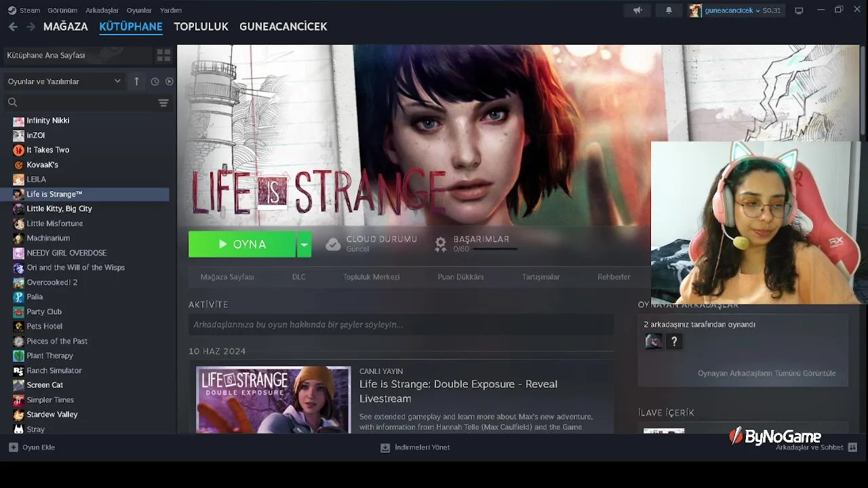Select Life is Strange™ in library
Screen dimensions: 868x488
85,194
